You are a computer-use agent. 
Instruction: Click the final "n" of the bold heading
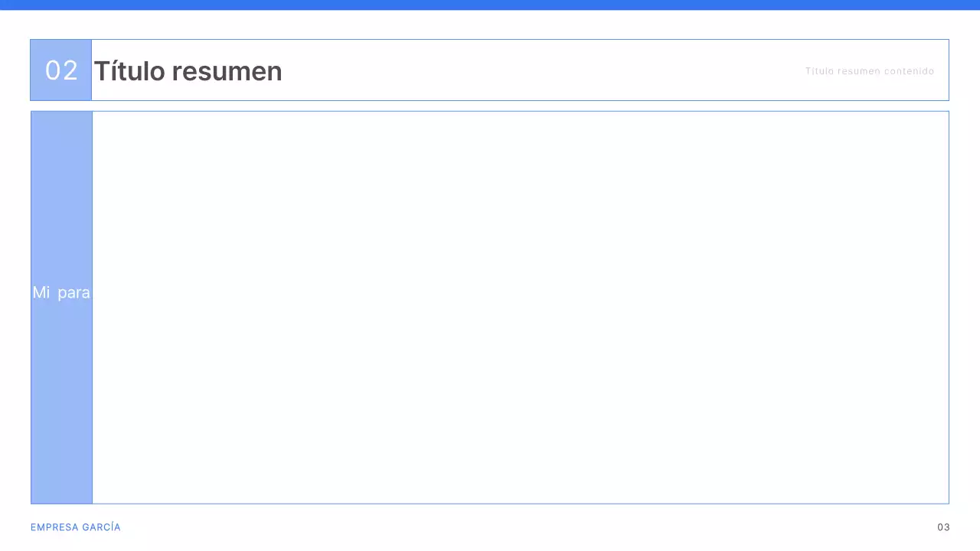click(275, 73)
